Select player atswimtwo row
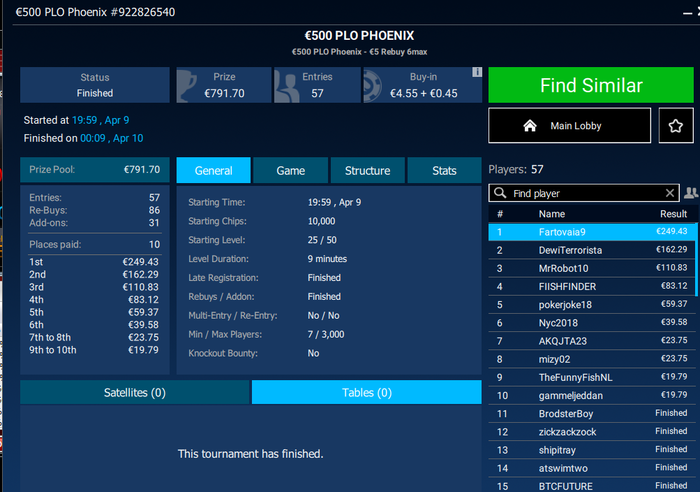This screenshot has height=492, width=700. [x=592, y=468]
